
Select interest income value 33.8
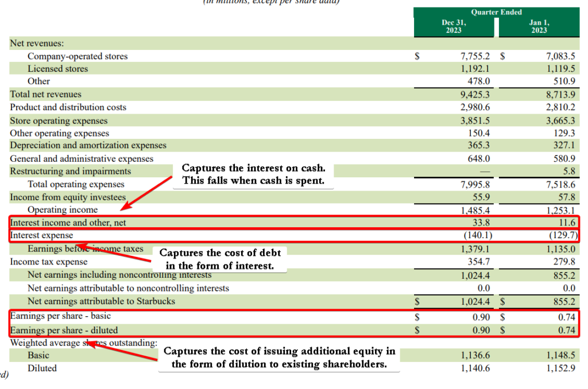pyautogui.click(x=482, y=223)
